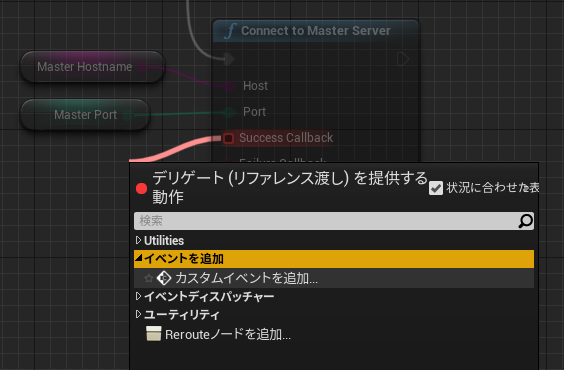564x370 pixels.
Task: Click the favorite star beside カスタムイベントを追加
Action: click(148, 278)
